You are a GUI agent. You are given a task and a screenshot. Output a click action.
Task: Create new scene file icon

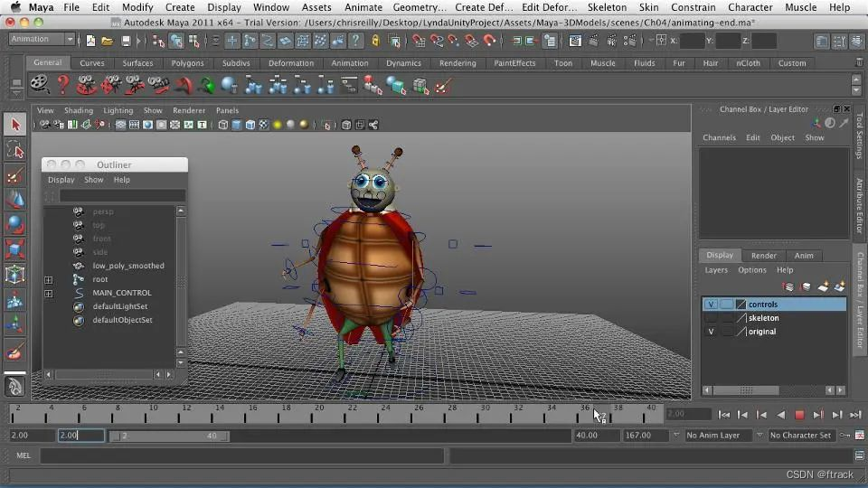coord(90,41)
